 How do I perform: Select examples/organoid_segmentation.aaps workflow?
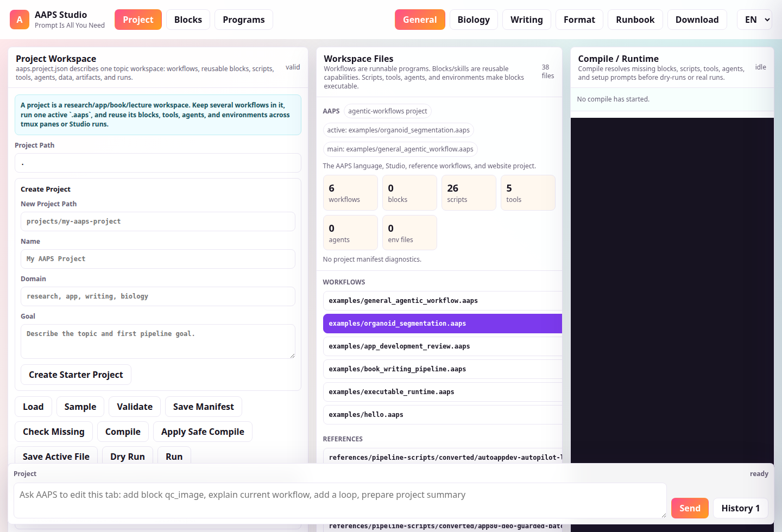443,324
